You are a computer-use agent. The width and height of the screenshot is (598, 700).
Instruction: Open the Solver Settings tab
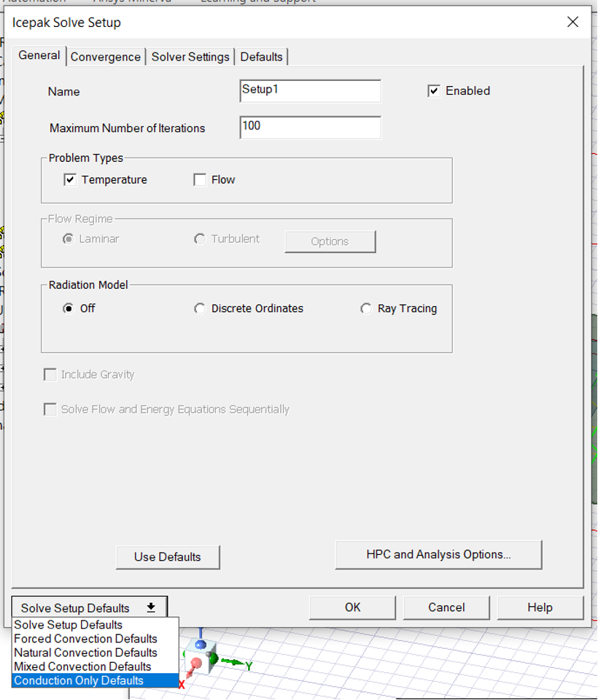pyautogui.click(x=190, y=57)
